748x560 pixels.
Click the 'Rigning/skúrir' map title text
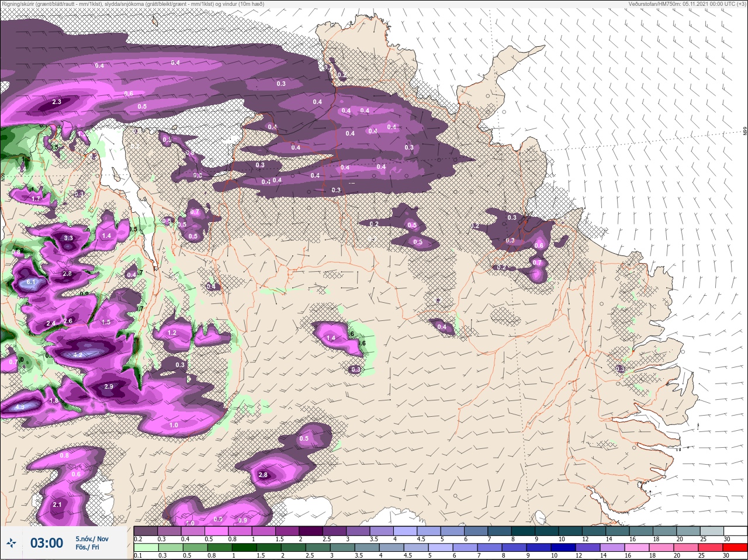132,4
